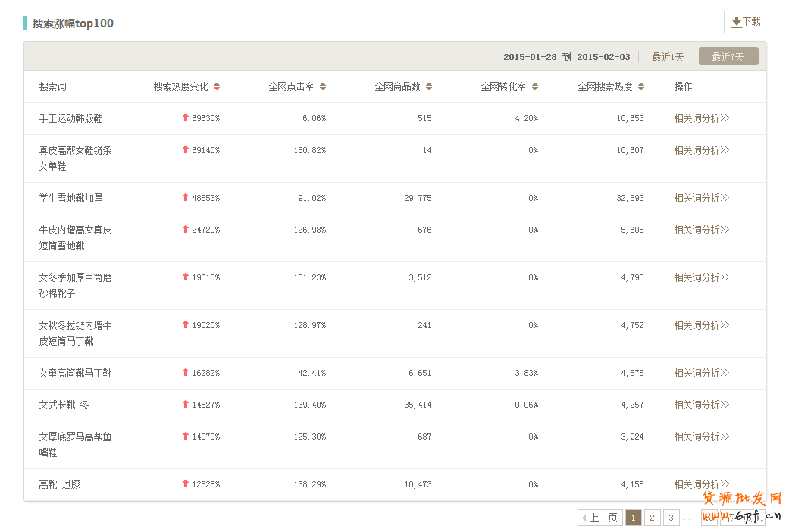This screenshot has width=789, height=532.
Task: Go to page 2 of results
Action: (652, 518)
